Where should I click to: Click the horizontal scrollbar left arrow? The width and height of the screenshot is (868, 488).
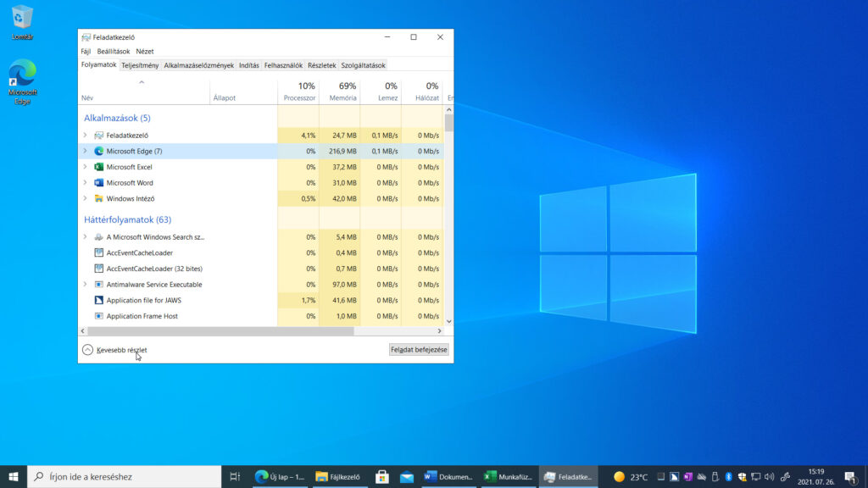click(x=83, y=331)
